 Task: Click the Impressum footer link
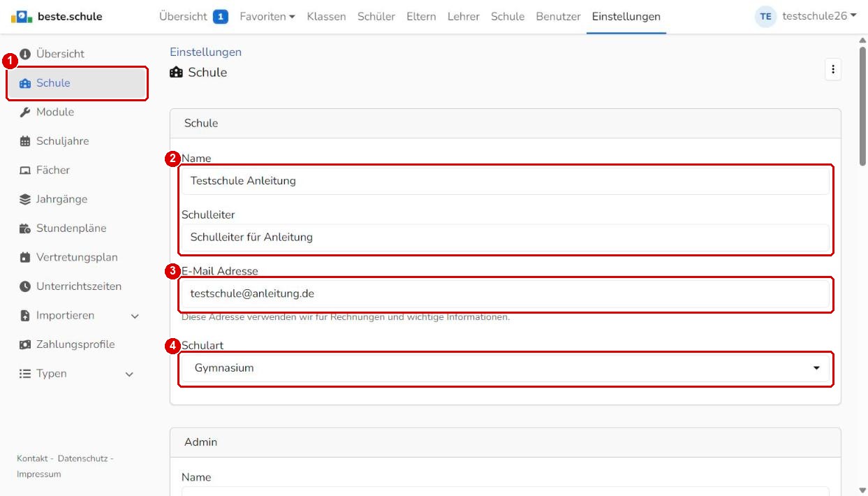pyautogui.click(x=39, y=474)
